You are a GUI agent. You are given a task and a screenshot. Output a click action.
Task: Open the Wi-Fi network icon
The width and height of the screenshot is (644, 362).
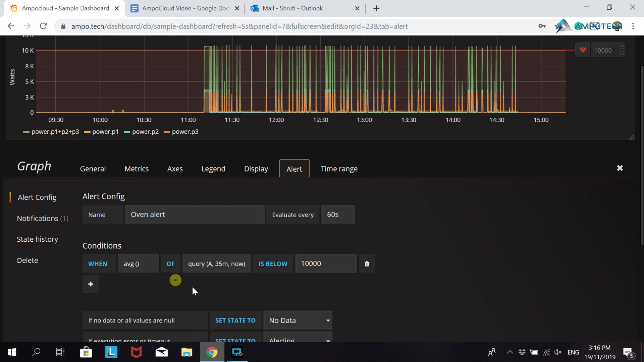[546, 352]
